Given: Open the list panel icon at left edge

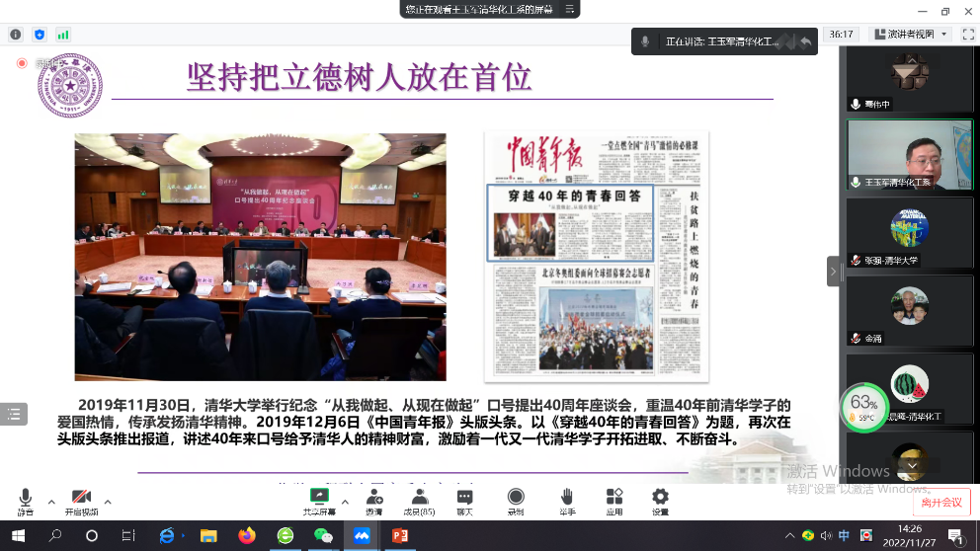Looking at the screenshot, I should point(14,414).
